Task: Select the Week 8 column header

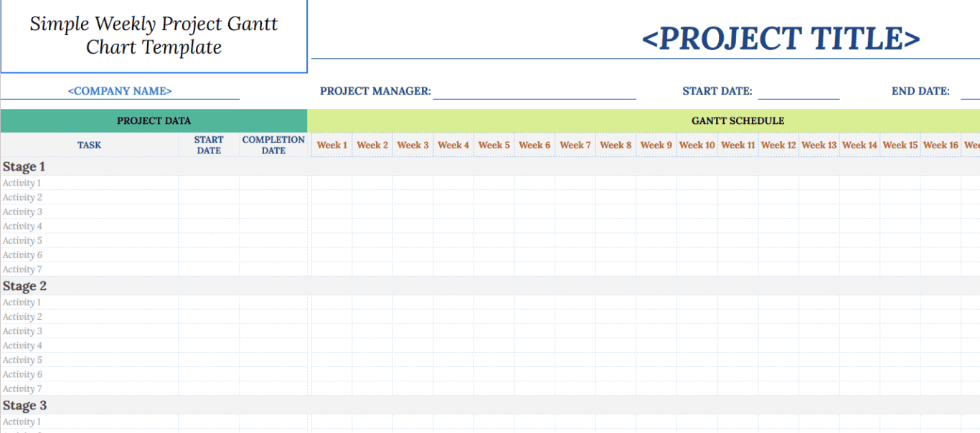Action: pos(616,145)
